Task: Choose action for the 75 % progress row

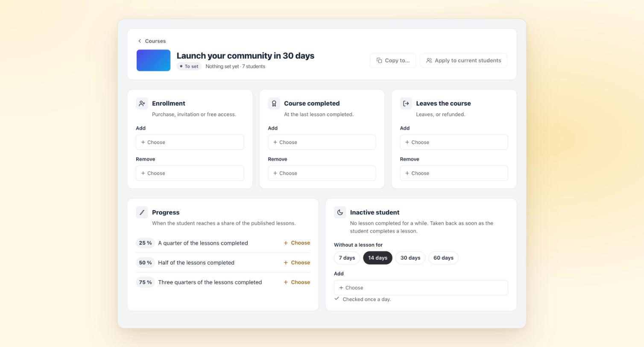Action: [x=297, y=282]
